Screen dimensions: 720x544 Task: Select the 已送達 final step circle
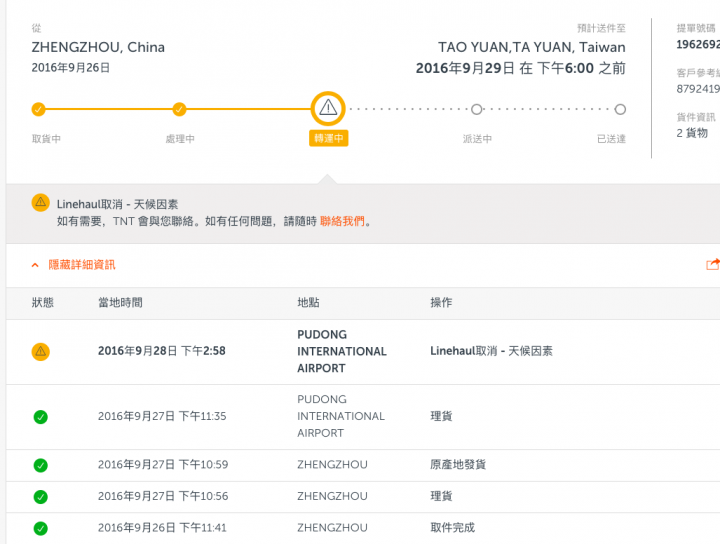coord(620,109)
